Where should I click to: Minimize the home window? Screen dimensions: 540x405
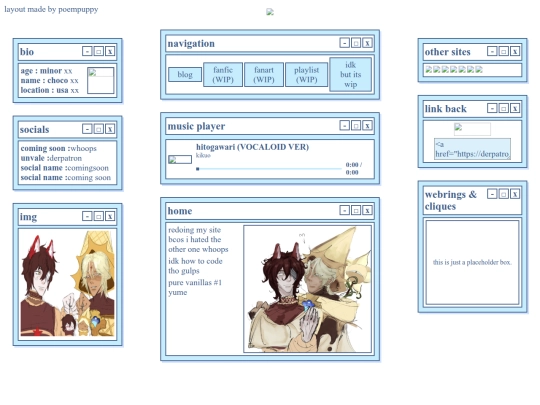pyautogui.click(x=344, y=210)
